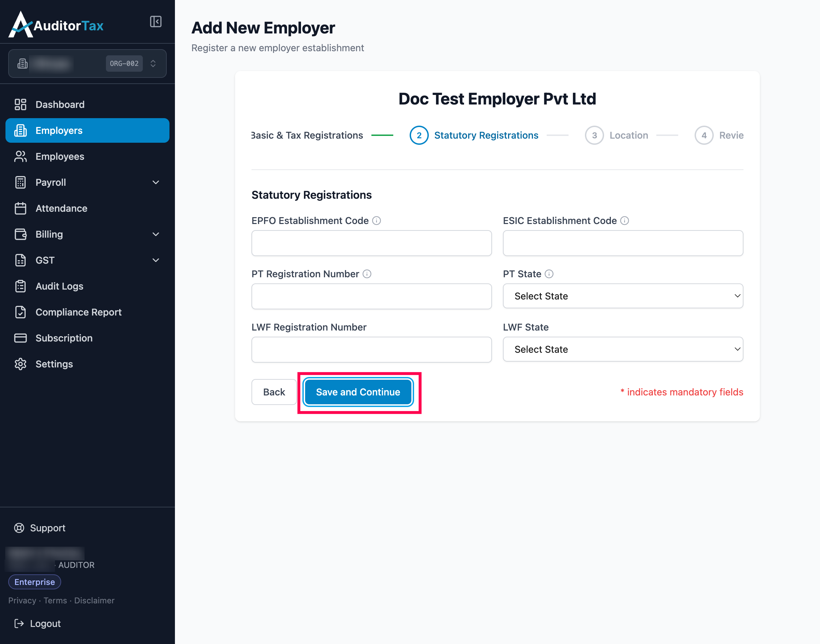The image size is (820, 644).
Task: Click the Back button
Action: coord(274,392)
